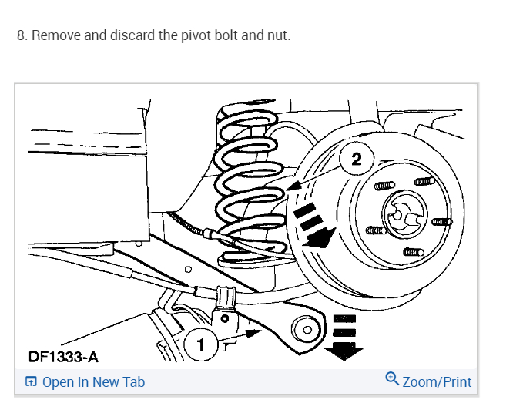
Task: Click callout circle number 2
Action: (x=357, y=158)
